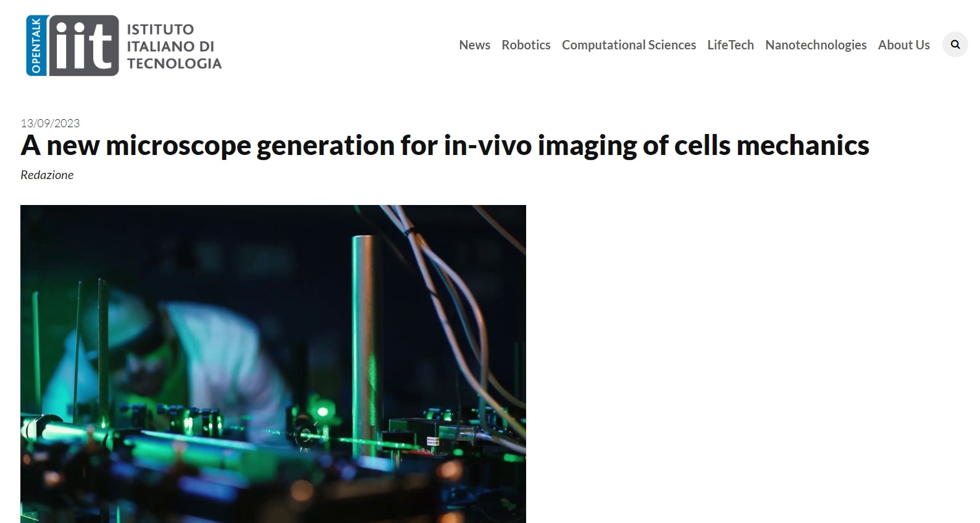Select Computational Sciences in the navigation

629,45
